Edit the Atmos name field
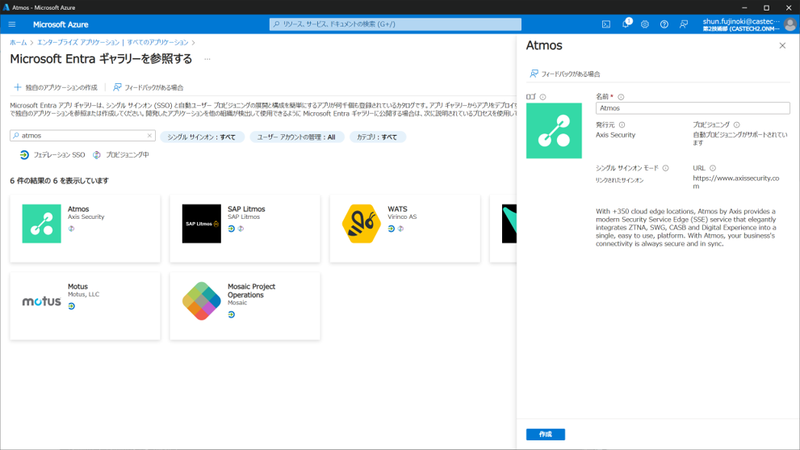The image size is (800, 450). point(692,108)
